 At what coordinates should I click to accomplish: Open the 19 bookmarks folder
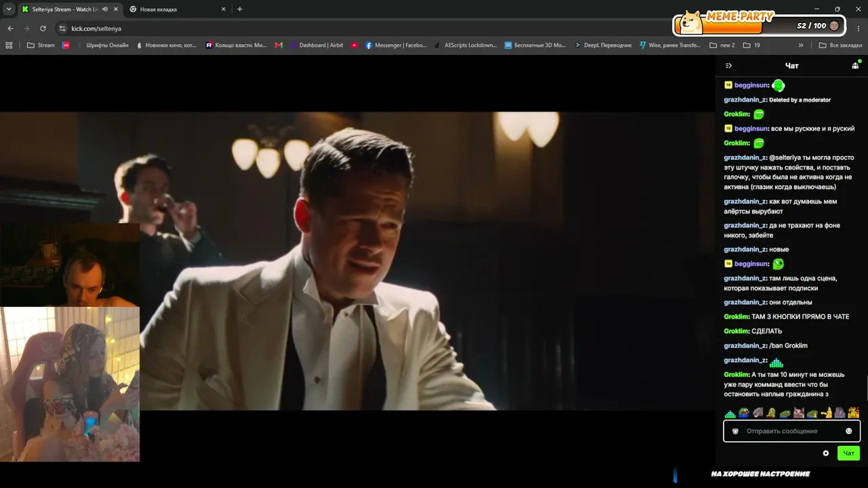[x=751, y=45]
